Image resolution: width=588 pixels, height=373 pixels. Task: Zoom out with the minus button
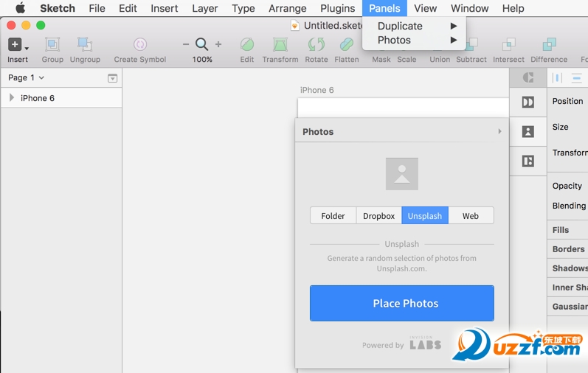click(x=186, y=44)
